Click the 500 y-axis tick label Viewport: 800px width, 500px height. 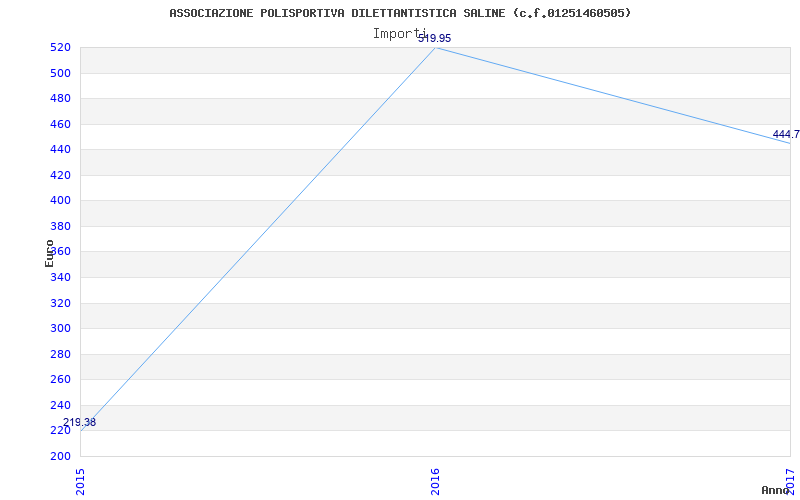tap(60, 73)
